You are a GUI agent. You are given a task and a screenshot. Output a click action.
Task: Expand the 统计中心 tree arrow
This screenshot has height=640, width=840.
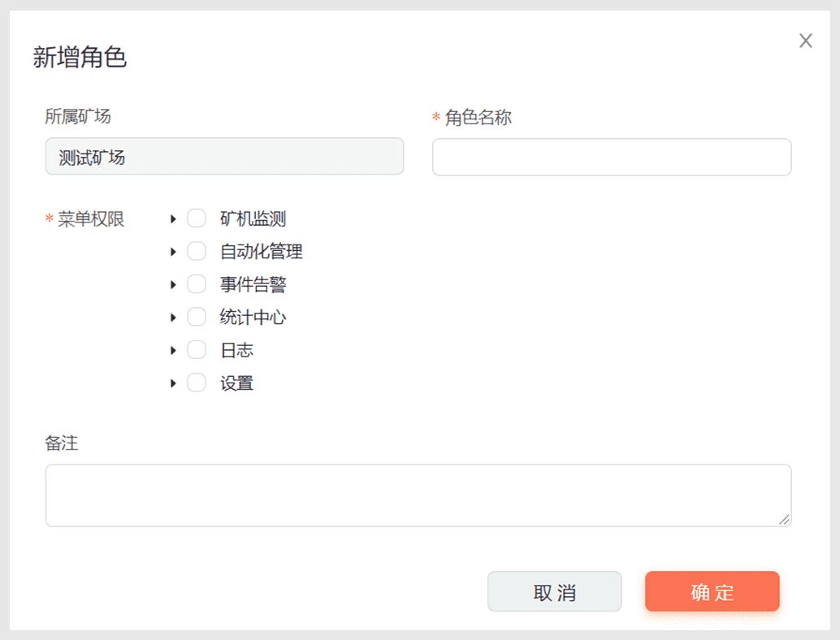click(173, 317)
